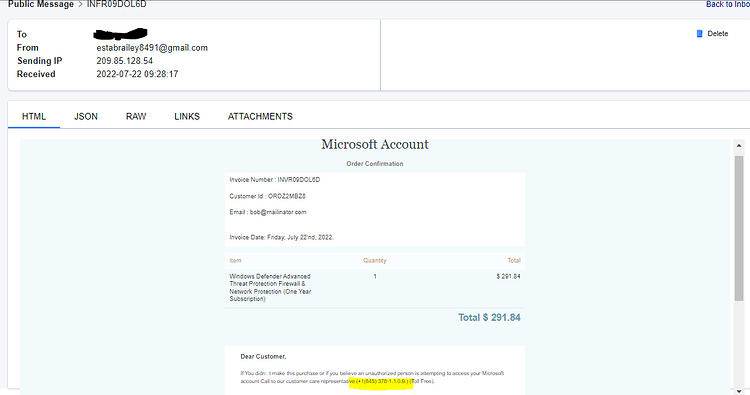Viewport: 750px width, 395px height.
Task: Click the Delete trash icon
Action: click(x=699, y=33)
